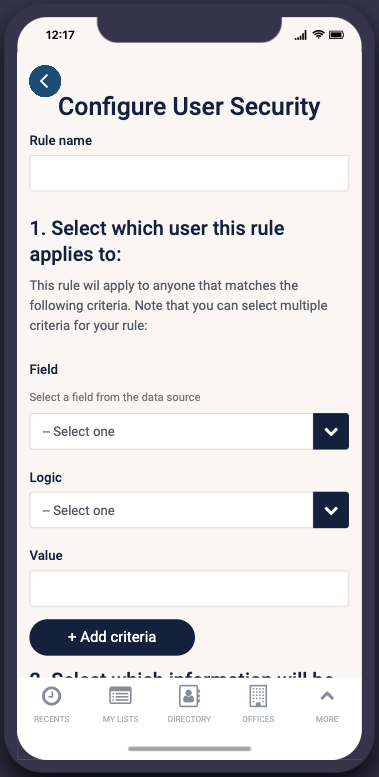The width and height of the screenshot is (379, 777).
Task: Switch to the DIRECTORY tab label
Action: 189,719
